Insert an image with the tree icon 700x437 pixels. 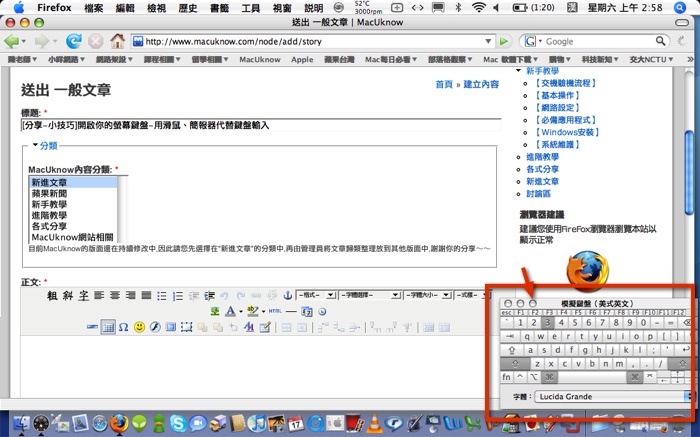[x=215, y=312]
